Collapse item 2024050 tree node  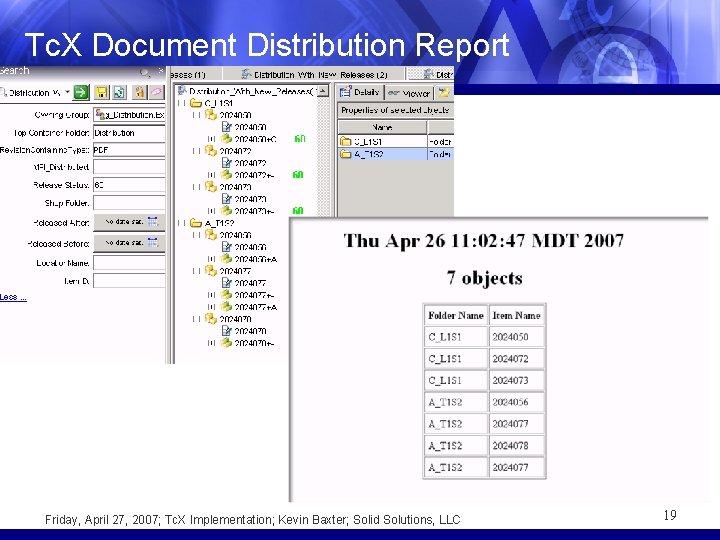click(197, 115)
